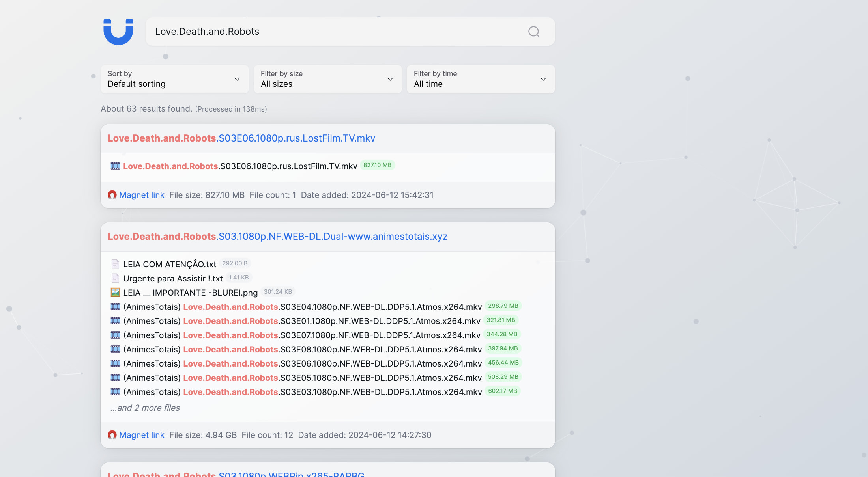Select AnimesTotais S03E01 mkv file name
Image resolution: width=868 pixels, height=477 pixels.
click(302, 321)
